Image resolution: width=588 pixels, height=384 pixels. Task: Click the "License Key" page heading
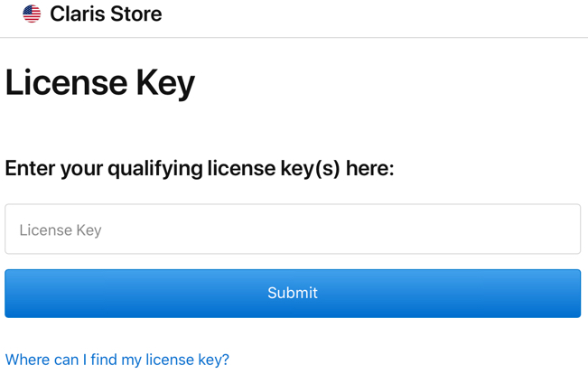click(x=100, y=83)
